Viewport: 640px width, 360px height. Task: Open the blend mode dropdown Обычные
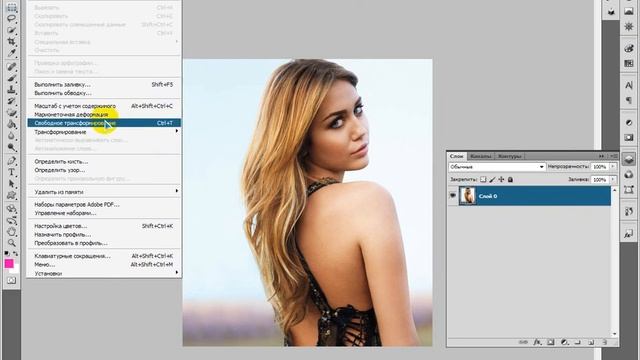click(x=497, y=167)
